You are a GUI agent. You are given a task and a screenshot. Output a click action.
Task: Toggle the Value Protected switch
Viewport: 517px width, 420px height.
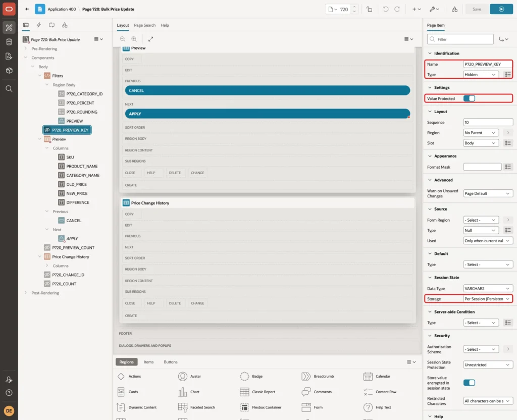click(469, 98)
